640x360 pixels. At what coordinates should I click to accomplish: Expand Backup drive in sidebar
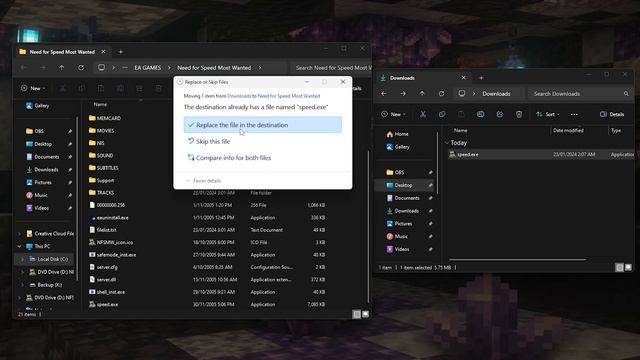pyautogui.click(x=22, y=284)
